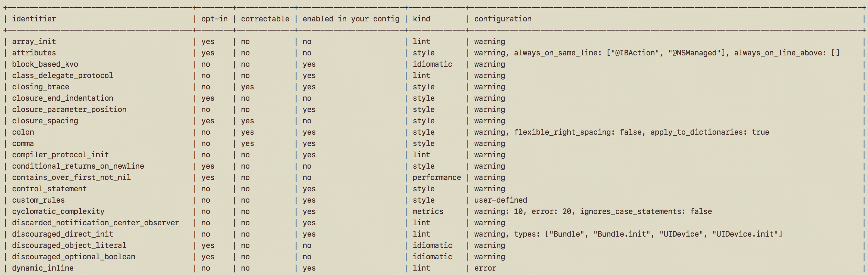Image resolution: width=868 pixels, height=275 pixels.
Task: Click the 'performance' kind value
Action: pyautogui.click(x=437, y=177)
